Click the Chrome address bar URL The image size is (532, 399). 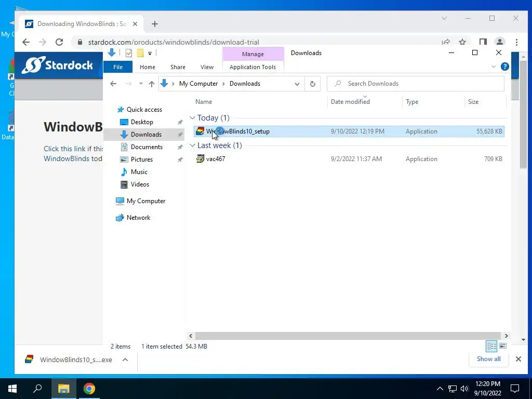174,42
